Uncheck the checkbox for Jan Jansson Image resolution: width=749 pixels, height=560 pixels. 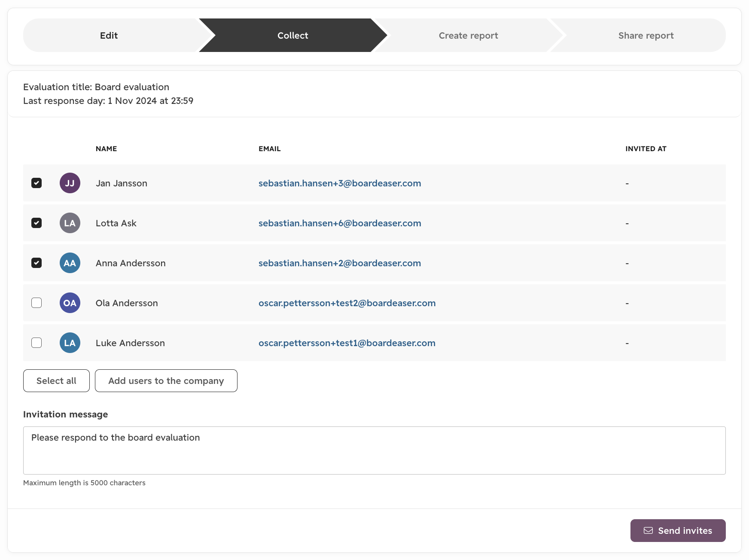[x=37, y=183]
